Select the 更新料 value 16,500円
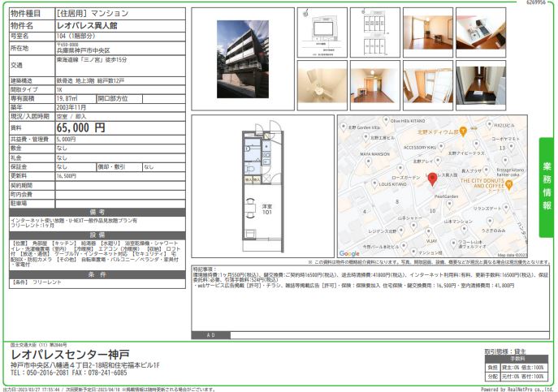558x392 pixels. [x=66, y=176]
